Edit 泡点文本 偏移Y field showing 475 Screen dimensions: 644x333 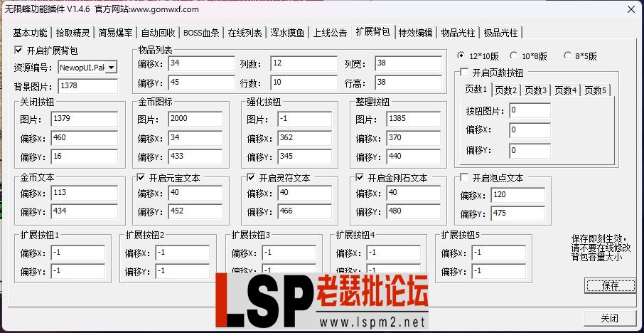click(x=518, y=214)
